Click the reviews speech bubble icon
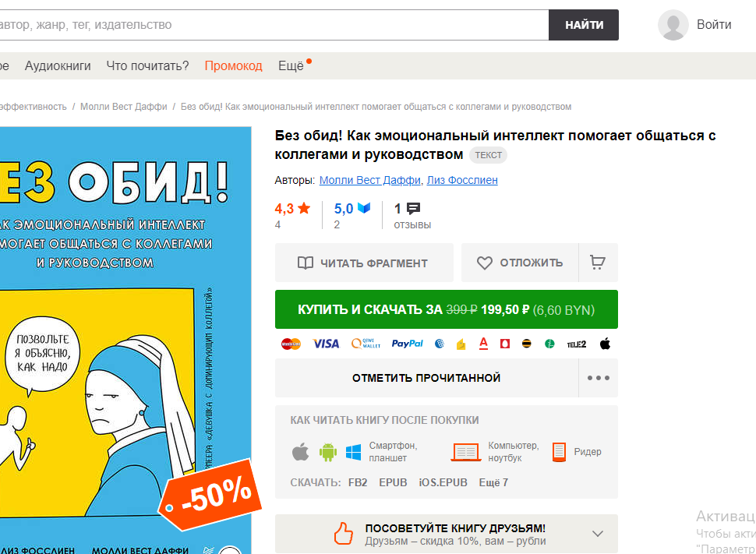The width and height of the screenshot is (756, 554). (x=413, y=209)
